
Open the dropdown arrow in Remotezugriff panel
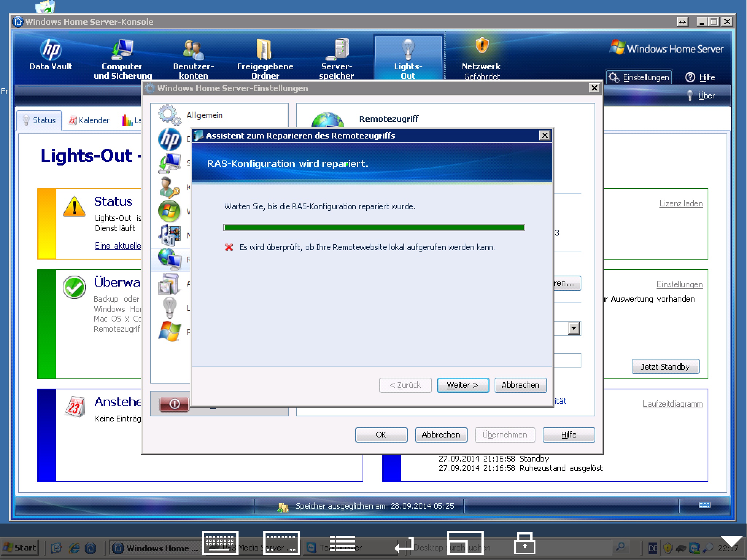pos(574,328)
